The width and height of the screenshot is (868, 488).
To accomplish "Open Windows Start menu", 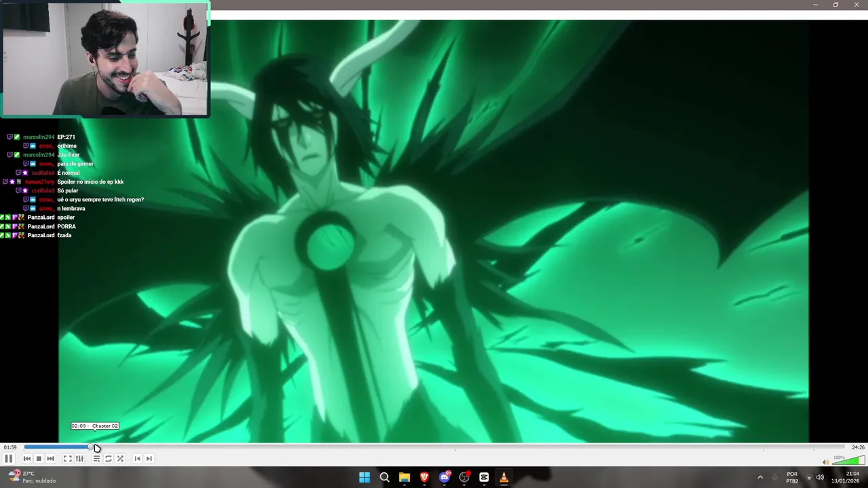I will click(364, 477).
